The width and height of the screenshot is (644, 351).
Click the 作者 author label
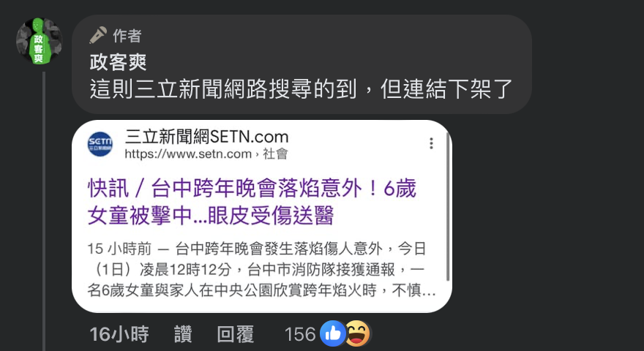(x=127, y=36)
